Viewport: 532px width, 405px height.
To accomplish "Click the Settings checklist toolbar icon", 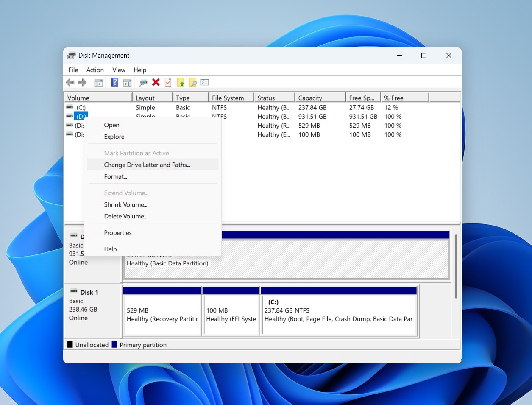I will pos(205,82).
